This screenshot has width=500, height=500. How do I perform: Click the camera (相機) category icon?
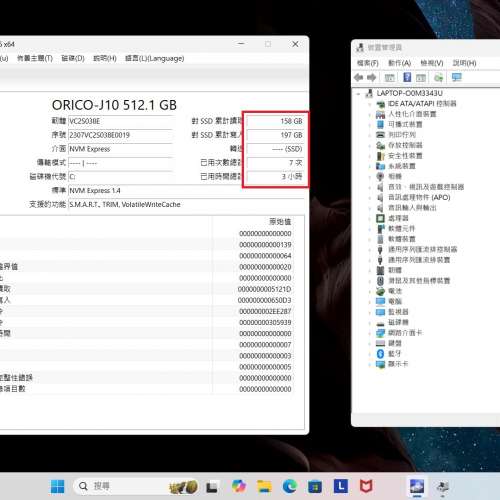[x=380, y=176]
